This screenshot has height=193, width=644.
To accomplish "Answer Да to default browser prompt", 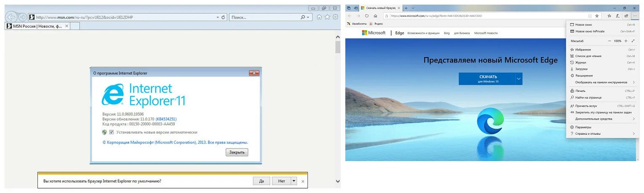I will click(261, 181).
